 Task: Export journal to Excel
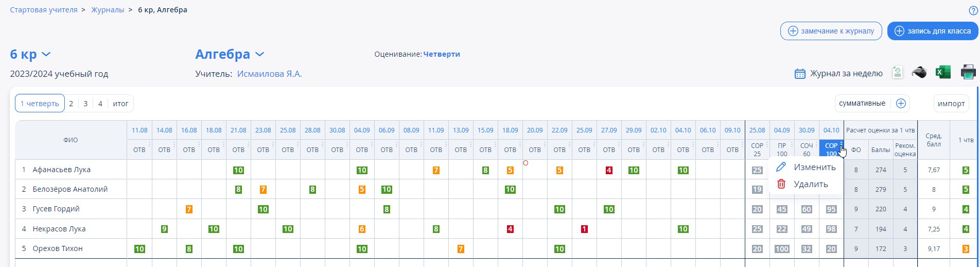[x=943, y=73]
